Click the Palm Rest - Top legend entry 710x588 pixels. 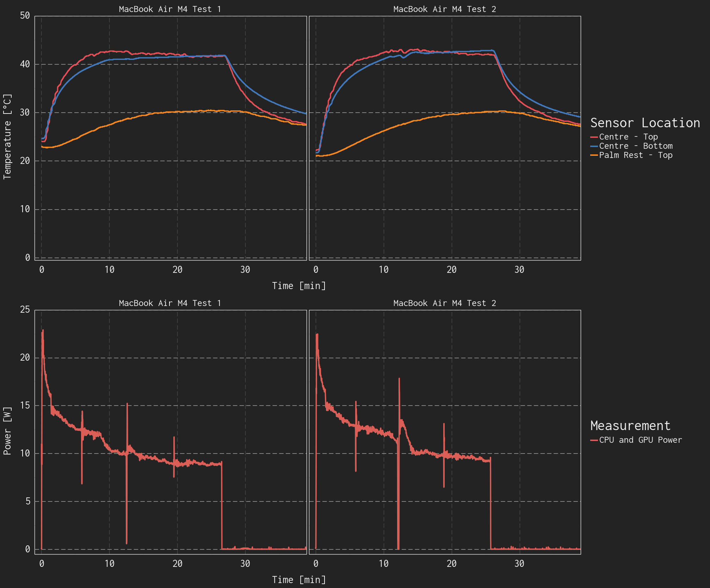point(636,155)
